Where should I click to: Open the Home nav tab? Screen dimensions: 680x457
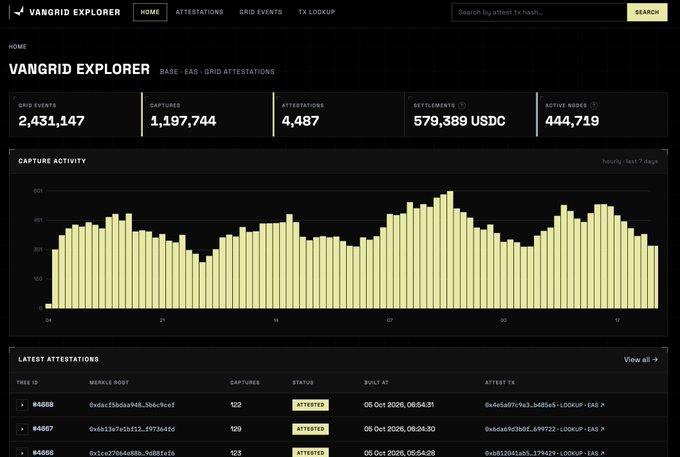150,12
